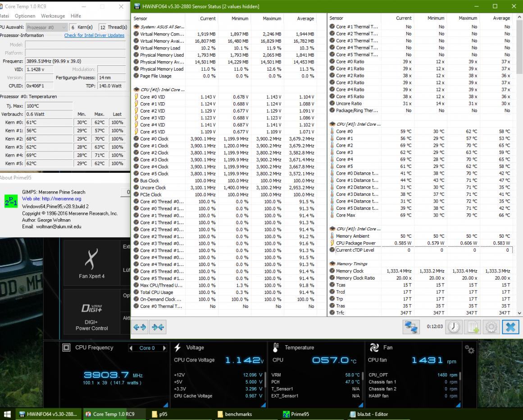The width and height of the screenshot is (523, 420).
Task: Click the collapse columns arrows button in HWiNFO
Action: pyautogui.click(x=158, y=327)
